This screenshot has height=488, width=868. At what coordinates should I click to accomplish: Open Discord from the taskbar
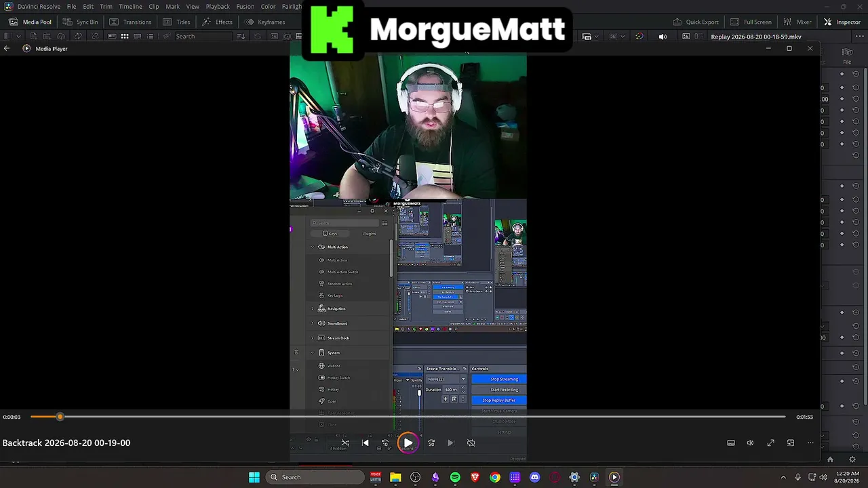click(x=535, y=477)
